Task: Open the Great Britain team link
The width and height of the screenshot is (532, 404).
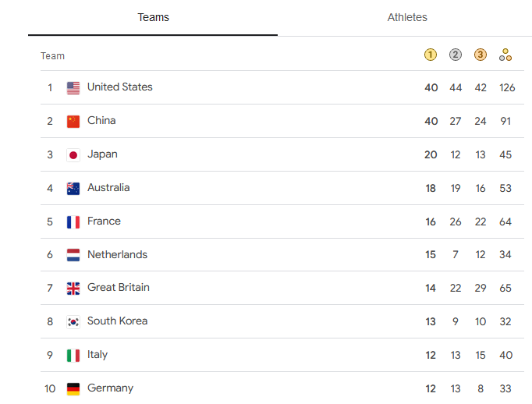Action: tap(118, 288)
